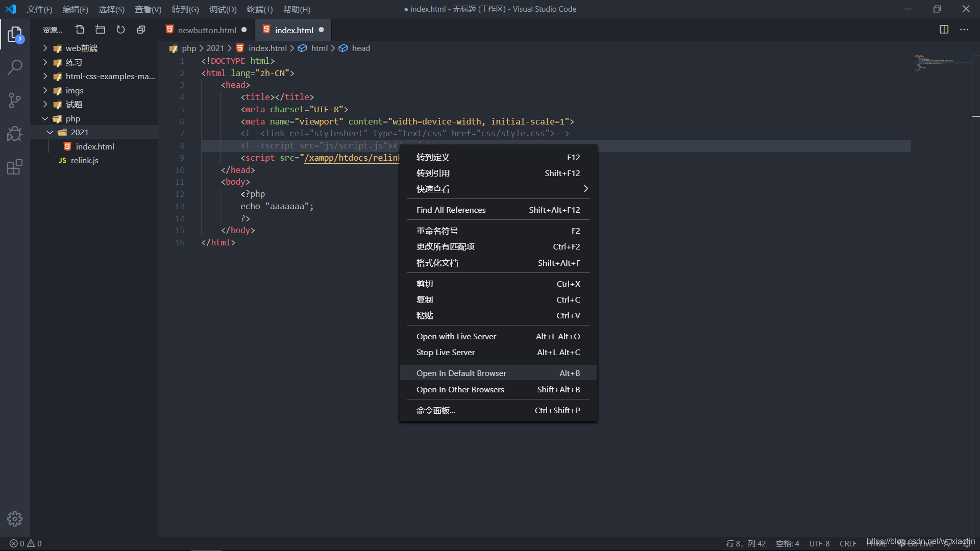
Task: Open the Source Control view
Action: (15, 100)
